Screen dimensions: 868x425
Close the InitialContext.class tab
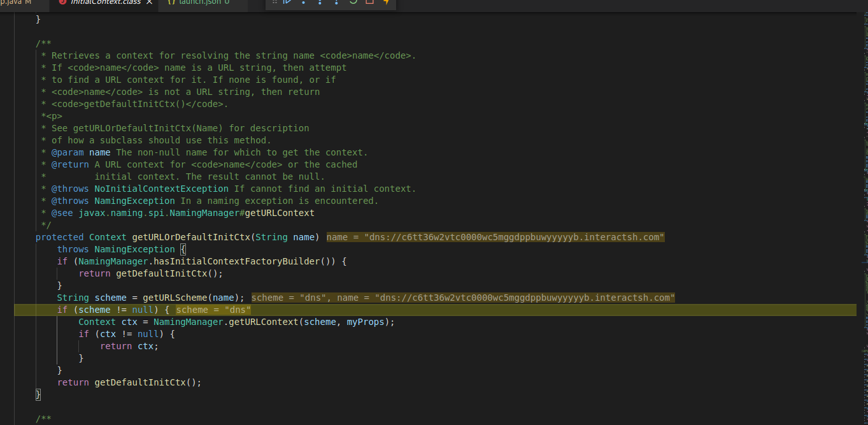tap(149, 3)
